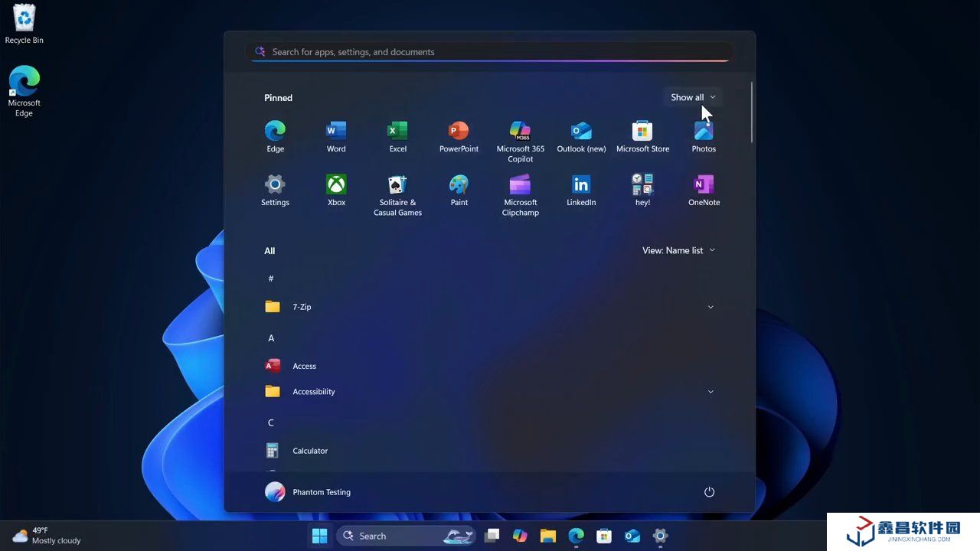This screenshot has width=980, height=551.
Task: Open the OneNote pinned app
Action: point(704,190)
